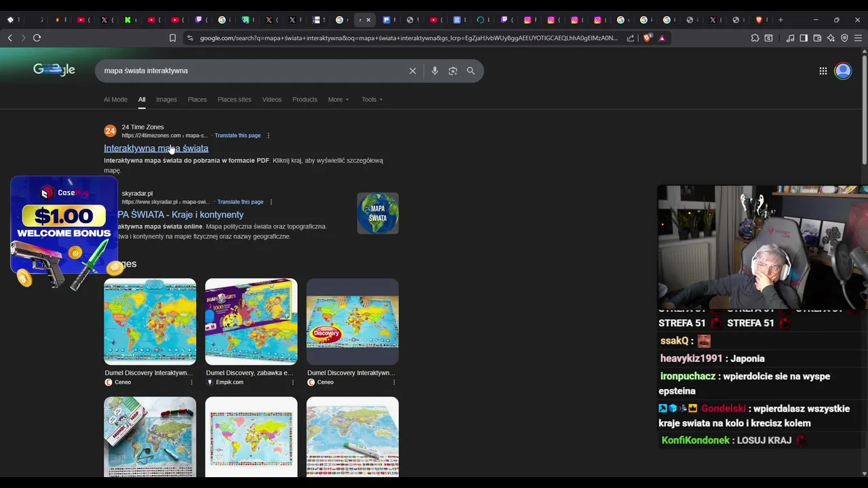Close the currently active browser tab
868x488 pixels.
(368, 20)
